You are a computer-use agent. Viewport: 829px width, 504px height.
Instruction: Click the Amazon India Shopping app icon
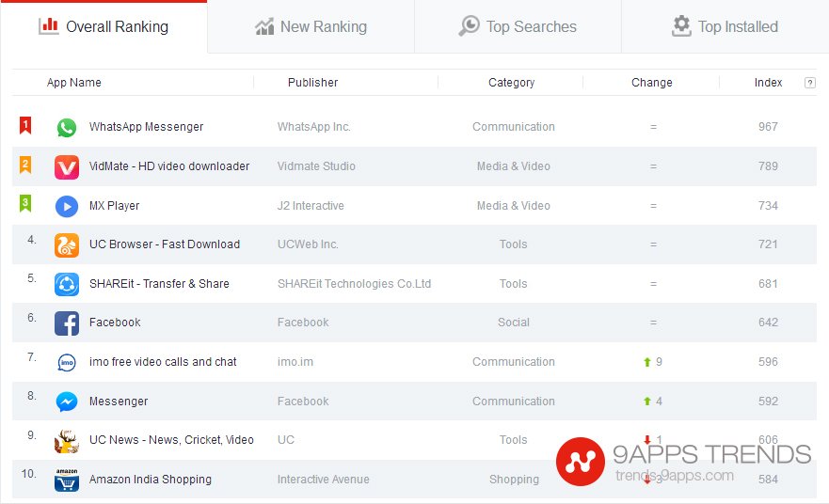click(x=67, y=480)
